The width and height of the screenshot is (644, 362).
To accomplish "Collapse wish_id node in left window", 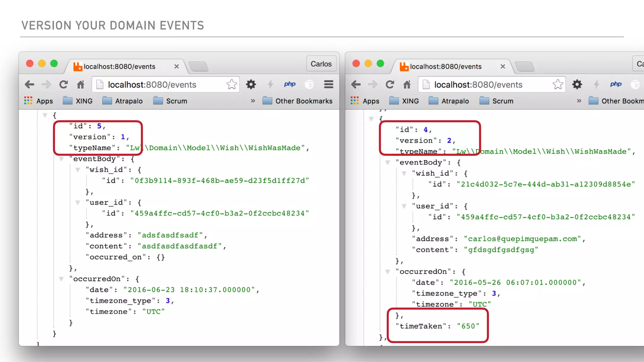I will tap(78, 170).
